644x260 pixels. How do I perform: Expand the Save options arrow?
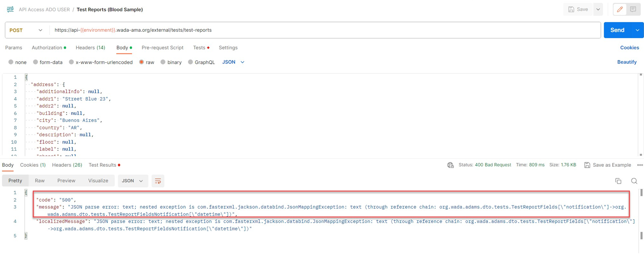(x=598, y=9)
